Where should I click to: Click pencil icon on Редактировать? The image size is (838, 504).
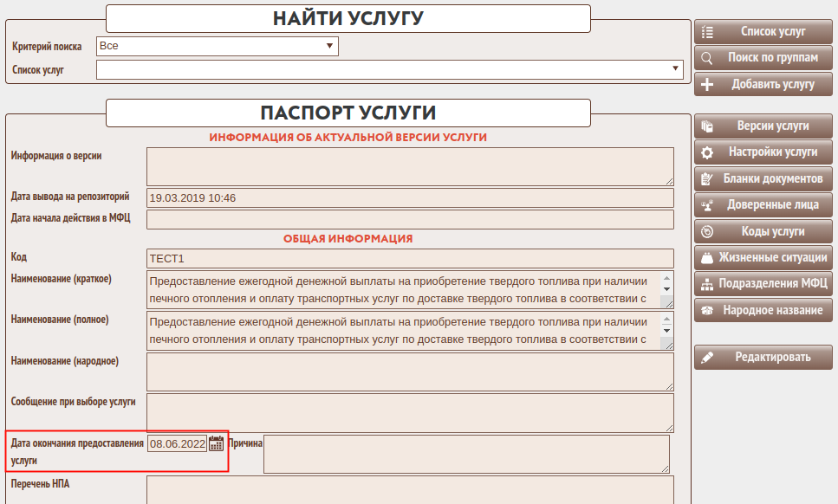[x=707, y=358]
